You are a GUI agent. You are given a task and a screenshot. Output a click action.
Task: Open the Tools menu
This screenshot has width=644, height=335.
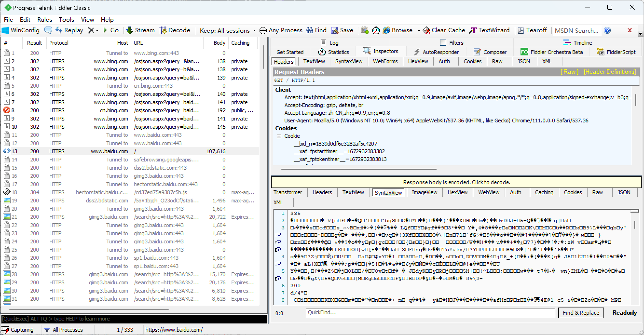(66, 20)
